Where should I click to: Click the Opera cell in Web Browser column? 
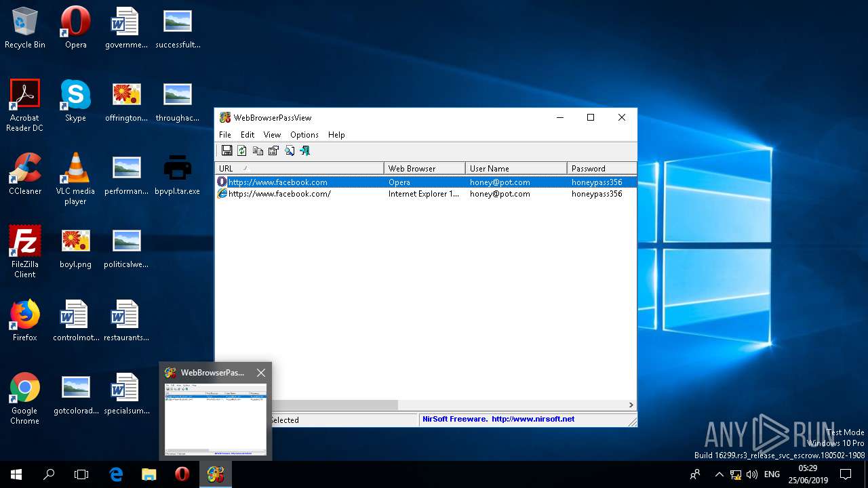(399, 182)
